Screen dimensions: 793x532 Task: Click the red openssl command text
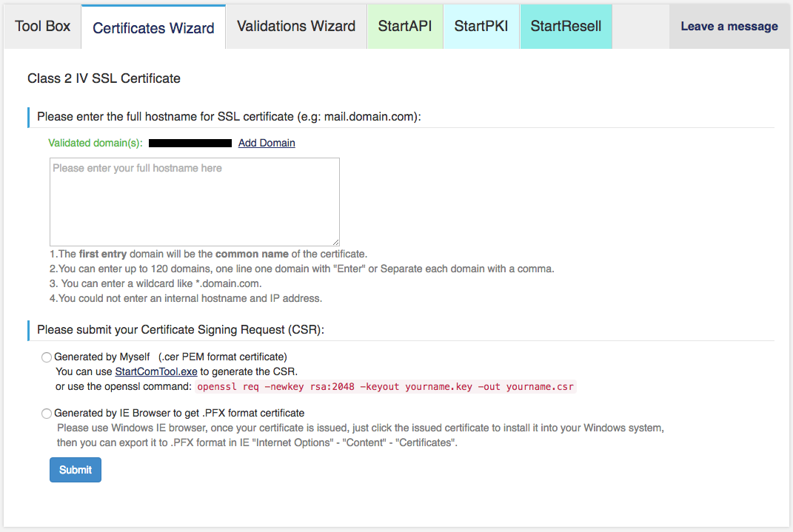click(x=385, y=386)
